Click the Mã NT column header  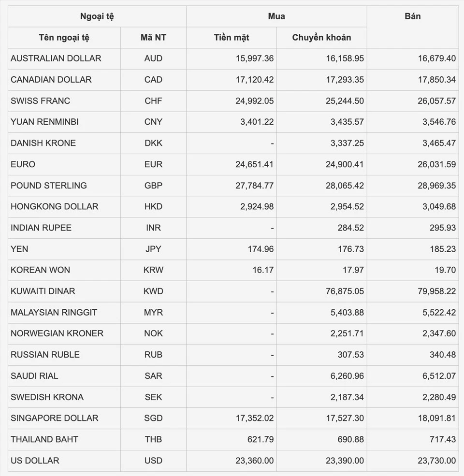click(153, 38)
